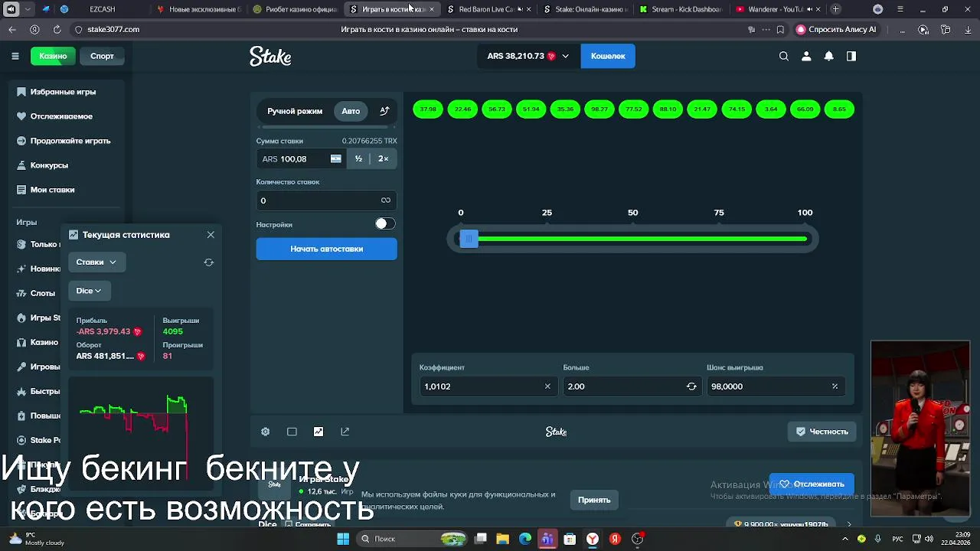The image size is (980, 551).
Task: Open the Ставки dropdown in statistics
Action: click(x=96, y=262)
